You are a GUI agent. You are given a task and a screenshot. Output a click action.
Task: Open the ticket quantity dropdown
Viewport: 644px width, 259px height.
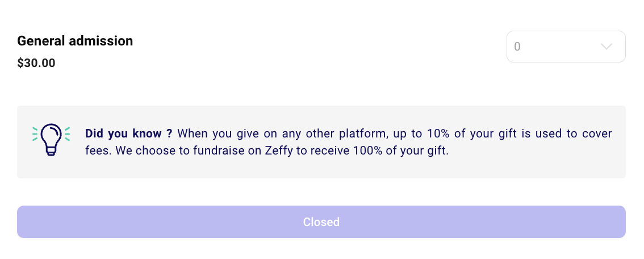click(566, 47)
